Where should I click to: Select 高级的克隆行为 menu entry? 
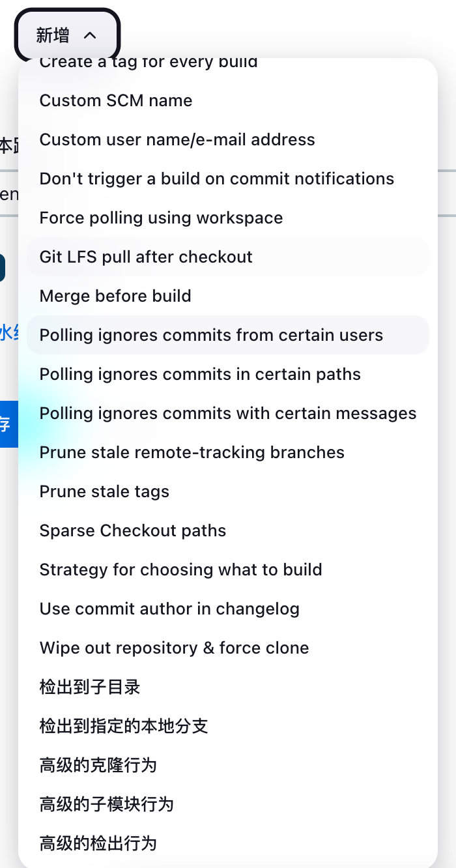pyautogui.click(x=98, y=765)
